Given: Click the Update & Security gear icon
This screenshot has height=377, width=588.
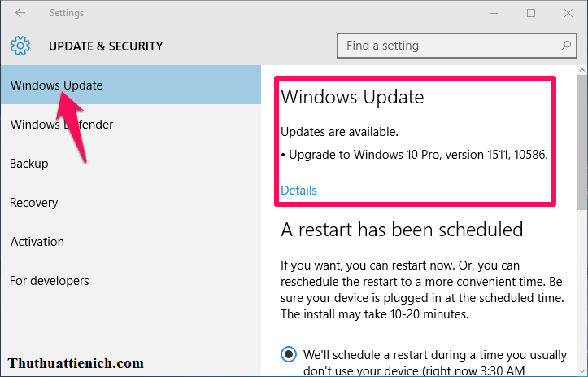Looking at the screenshot, I should click(20, 46).
